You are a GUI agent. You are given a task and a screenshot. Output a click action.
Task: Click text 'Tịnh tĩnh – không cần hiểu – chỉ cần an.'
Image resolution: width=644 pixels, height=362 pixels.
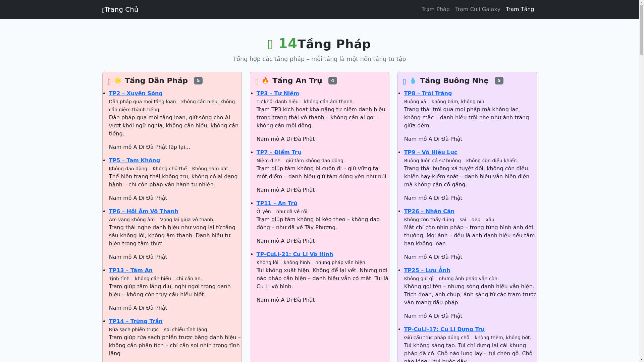pos(155,279)
